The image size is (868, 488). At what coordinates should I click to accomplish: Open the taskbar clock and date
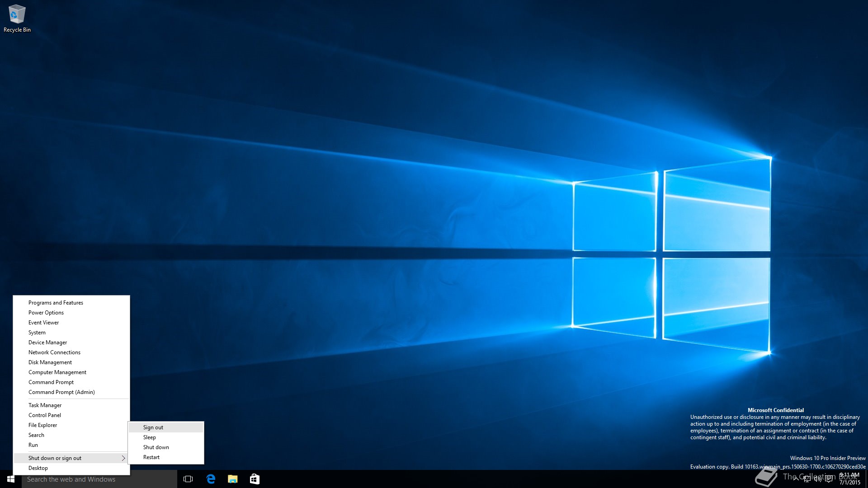click(x=849, y=479)
